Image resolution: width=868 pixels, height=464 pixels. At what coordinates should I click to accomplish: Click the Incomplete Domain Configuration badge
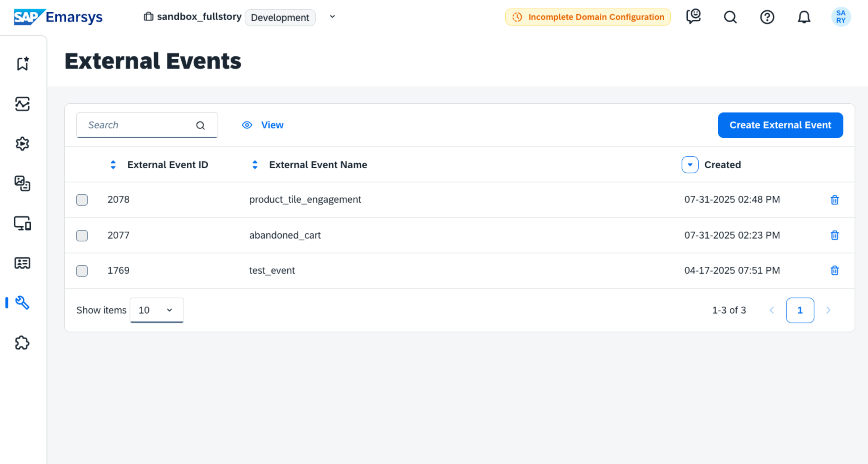click(x=588, y=17)
